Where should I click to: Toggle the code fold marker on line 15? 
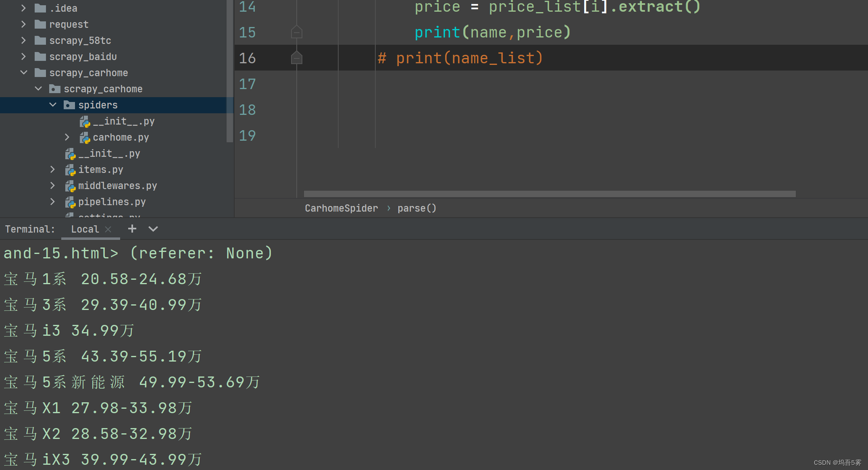pyautogui.click(x=297, y=32)
